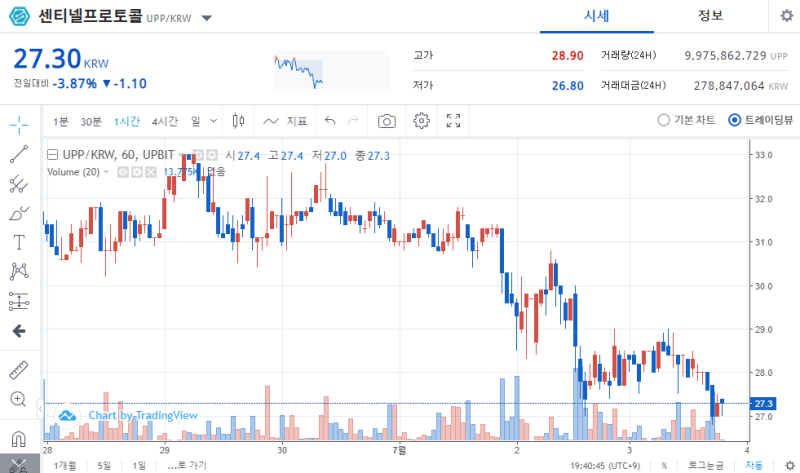800x473 pixels.
Task: Set date range to 1일
Action: [x=139, y=465]
